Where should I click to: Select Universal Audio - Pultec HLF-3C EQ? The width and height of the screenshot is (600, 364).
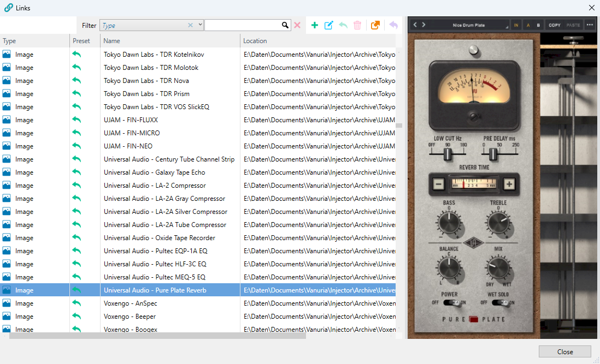coord(155,264)
